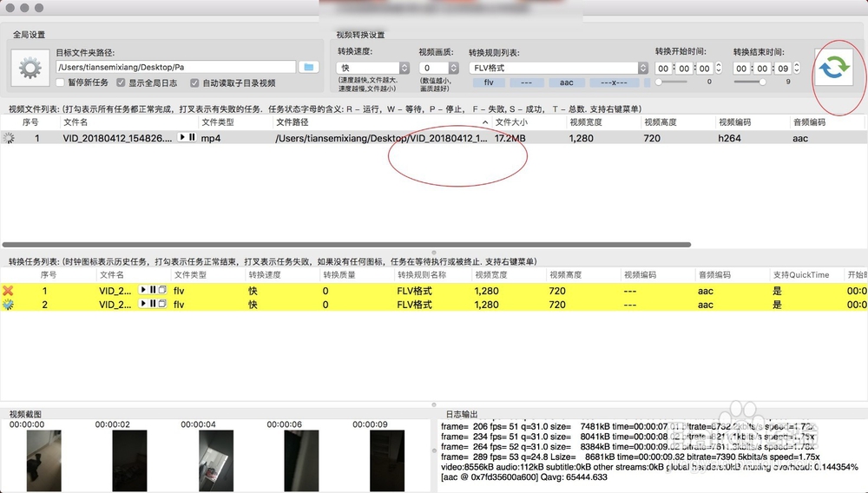Click the red X failed-status icon of task 1
The image size is (868, 493).
pyautogui.click(x=8, y=291)
